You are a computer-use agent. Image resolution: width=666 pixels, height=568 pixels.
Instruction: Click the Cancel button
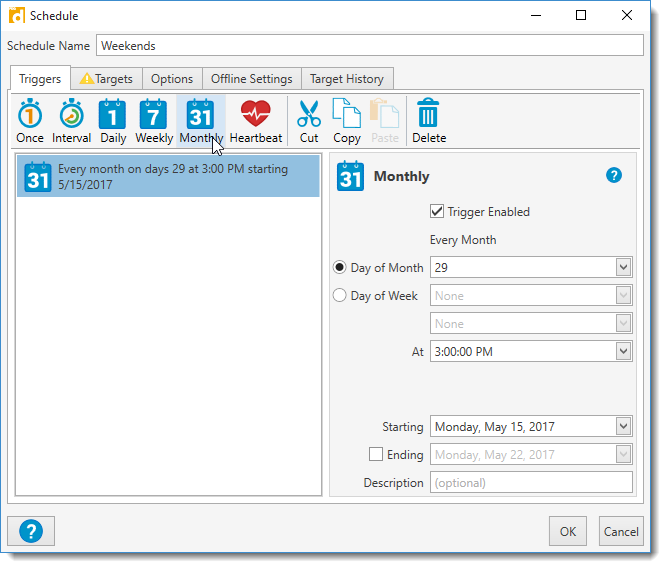coord(620,531)
